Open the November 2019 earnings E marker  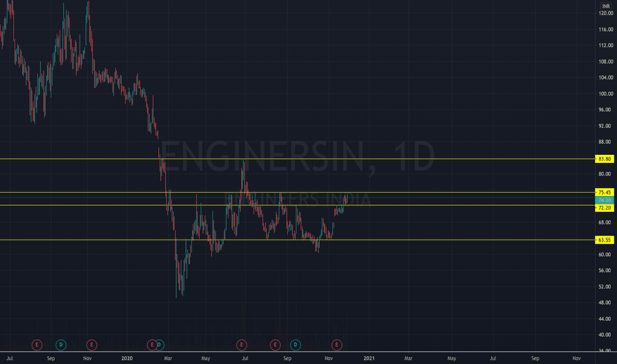[91, 345]
